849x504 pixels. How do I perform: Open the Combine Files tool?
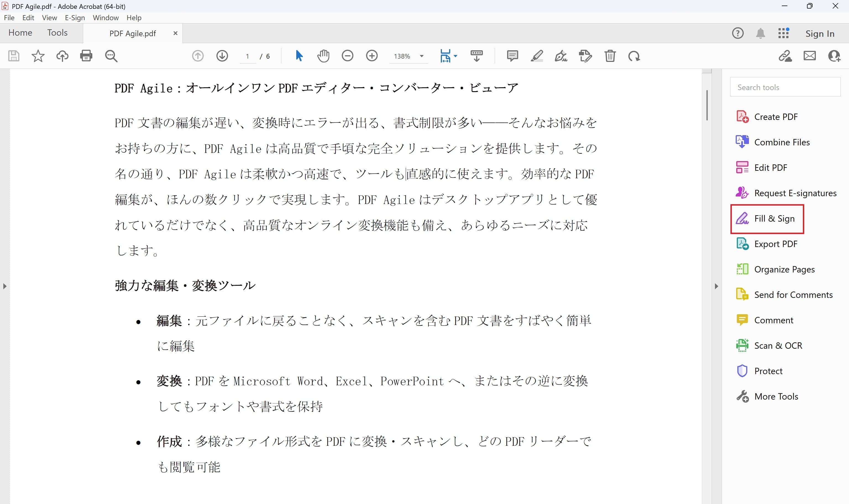[781, 142]
